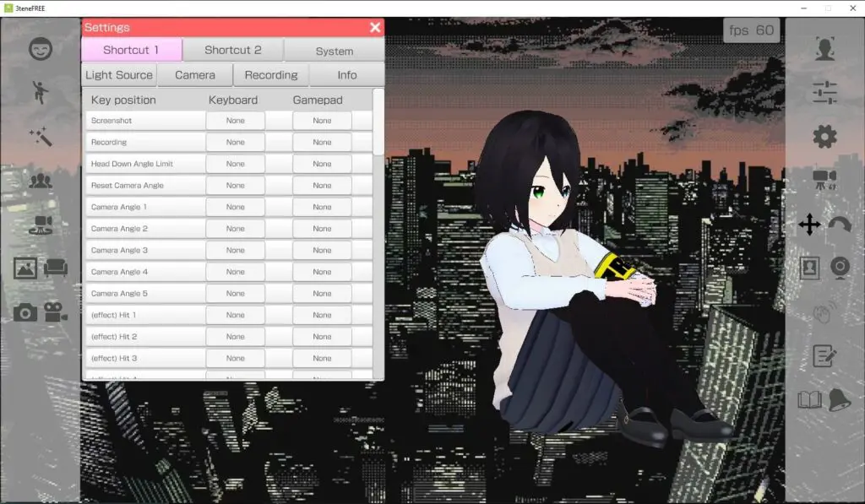
Task: Click the screenshot camera icon
Action: click(25, 312)
